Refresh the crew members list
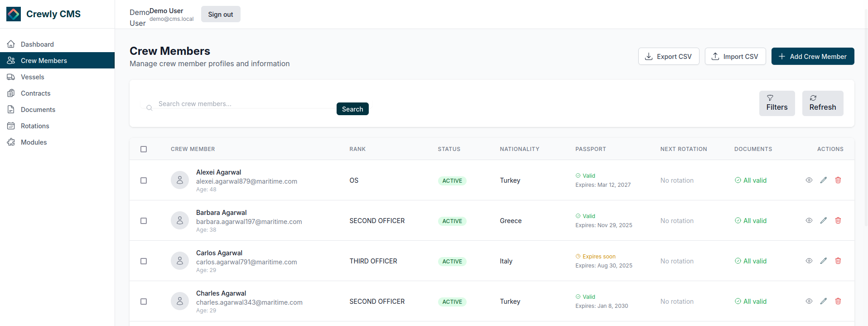 click(823, 103)
